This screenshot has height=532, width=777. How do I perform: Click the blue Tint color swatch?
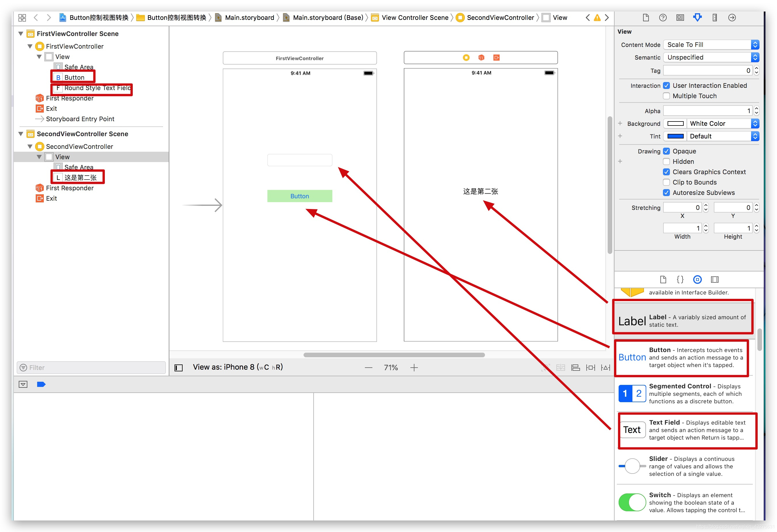point(675,136)
